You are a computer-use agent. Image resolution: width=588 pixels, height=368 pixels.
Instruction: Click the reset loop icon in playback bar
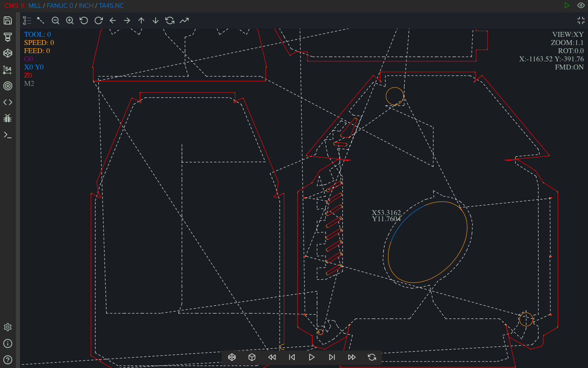(x=372, y=357)
